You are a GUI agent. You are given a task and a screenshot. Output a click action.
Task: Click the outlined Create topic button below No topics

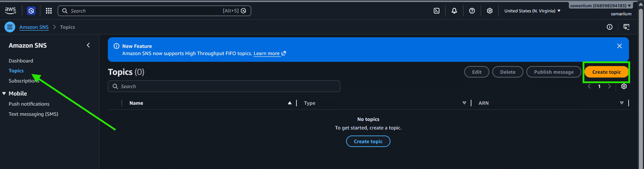click(x=368, y=141)
